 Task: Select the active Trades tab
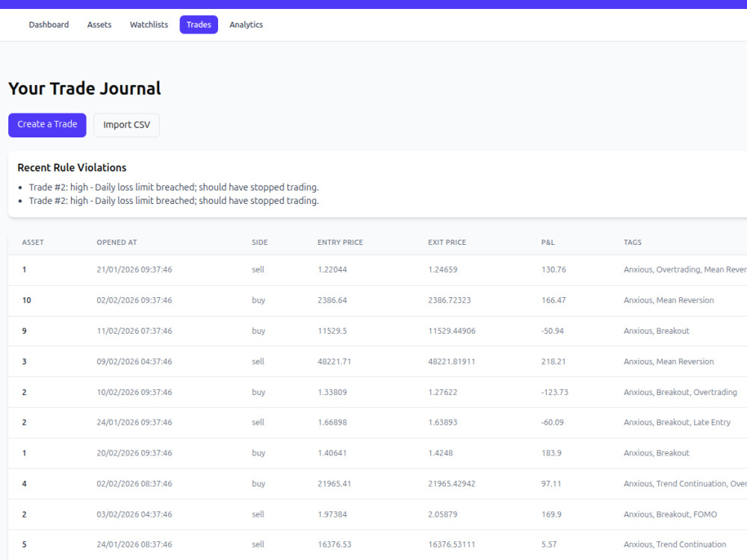[199, 25]
